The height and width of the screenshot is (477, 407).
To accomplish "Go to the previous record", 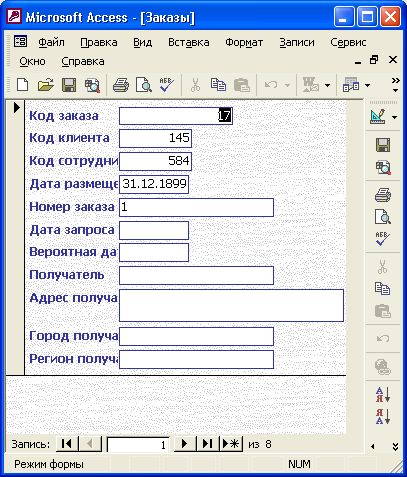I will tap(90, 444).
